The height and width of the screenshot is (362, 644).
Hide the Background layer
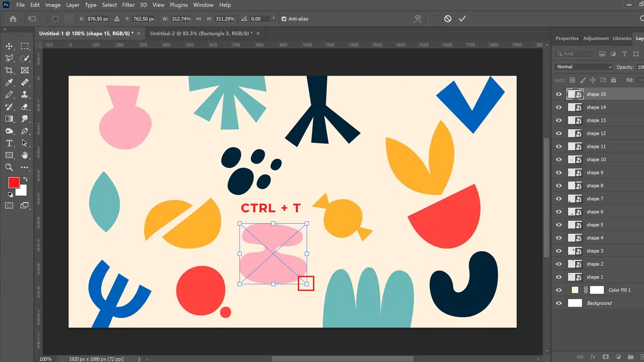pyautogui.click(x=558, y=303)
